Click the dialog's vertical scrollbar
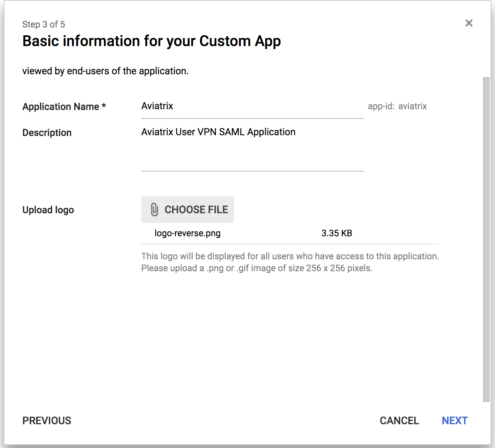Viewport: 495px width, 448px height. click(486, 238)
